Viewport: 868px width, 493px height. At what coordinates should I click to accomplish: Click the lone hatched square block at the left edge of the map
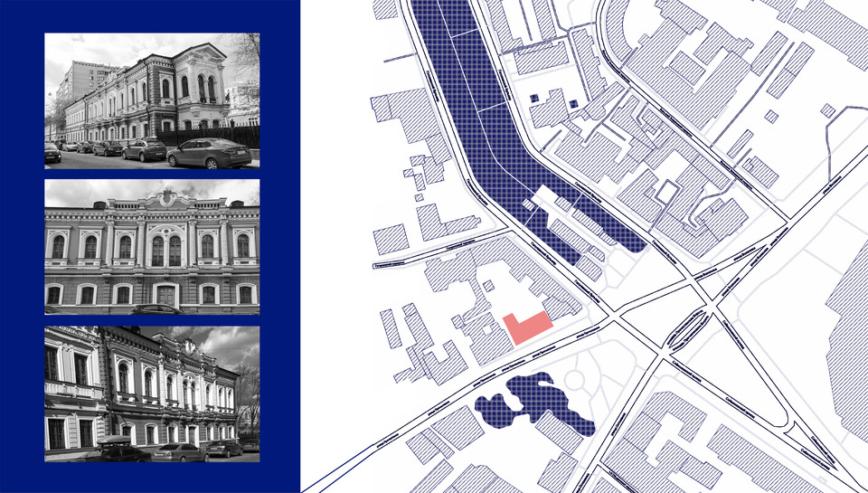391,240
